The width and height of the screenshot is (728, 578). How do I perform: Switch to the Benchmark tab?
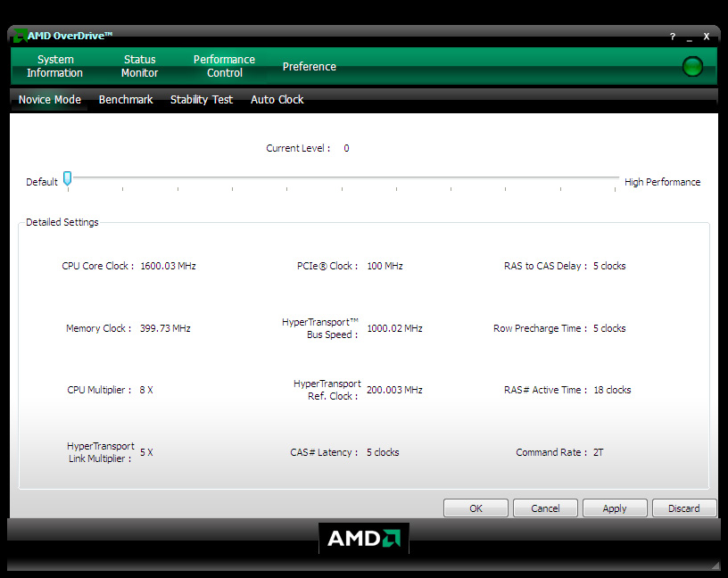click(x=126, y=100)
